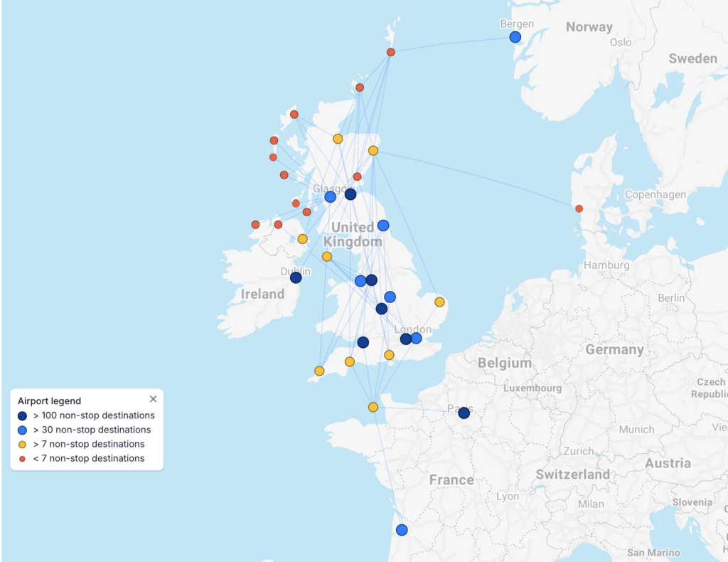
Task: Click the 'France' country label
Action: point(451,479)
